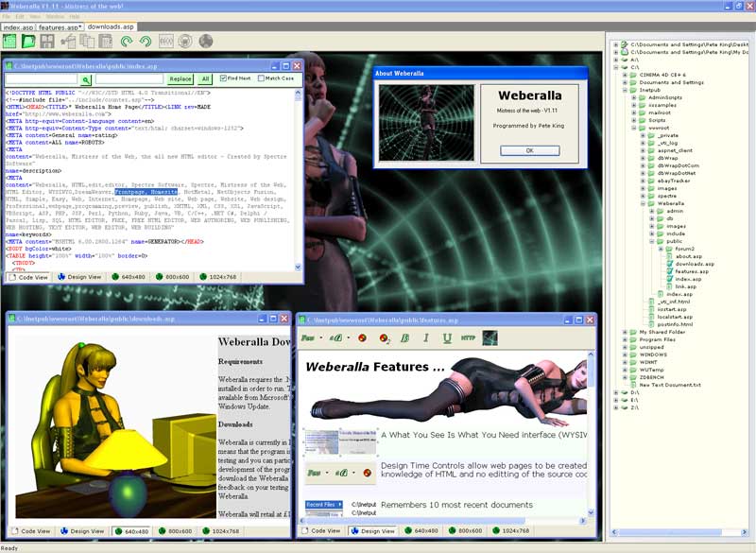Click the green Open Folder toolbar icon
Viewport: 756px width, 553px height.
(28, 42)
